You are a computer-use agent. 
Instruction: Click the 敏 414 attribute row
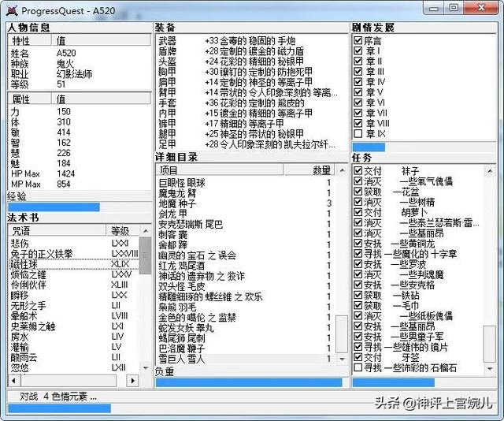[80, 132]
